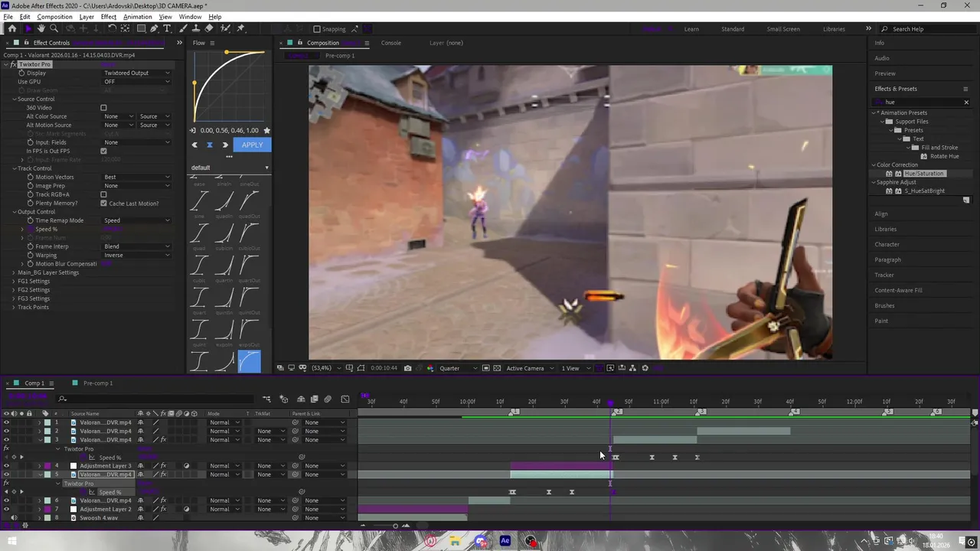Switch to the Libraries workspace tab
Viewport: 980px width, 551px height.
[834, 29]
